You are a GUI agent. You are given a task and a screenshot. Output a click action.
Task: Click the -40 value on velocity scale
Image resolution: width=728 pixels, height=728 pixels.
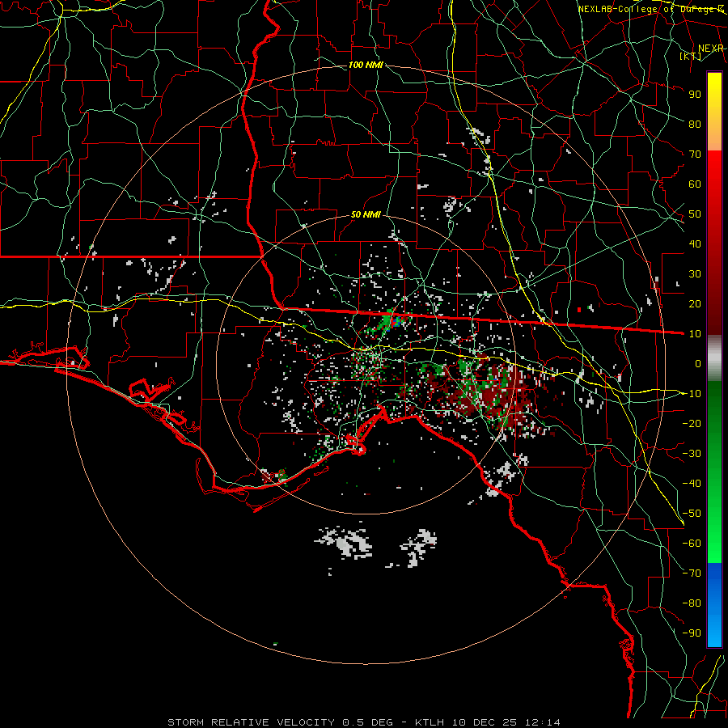[x=692, y=484]
